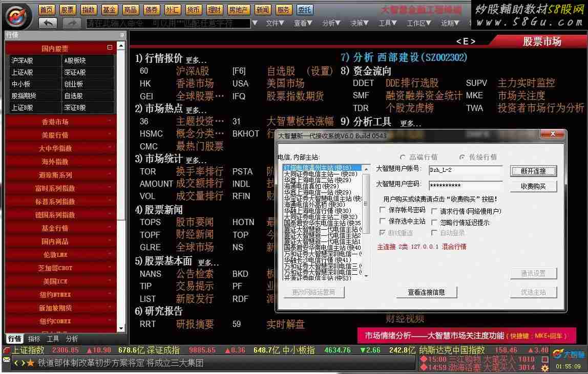The height and width of the screenshot is (374, 588).
Task: Click the 收费购买 button
Action: (533, 186)
